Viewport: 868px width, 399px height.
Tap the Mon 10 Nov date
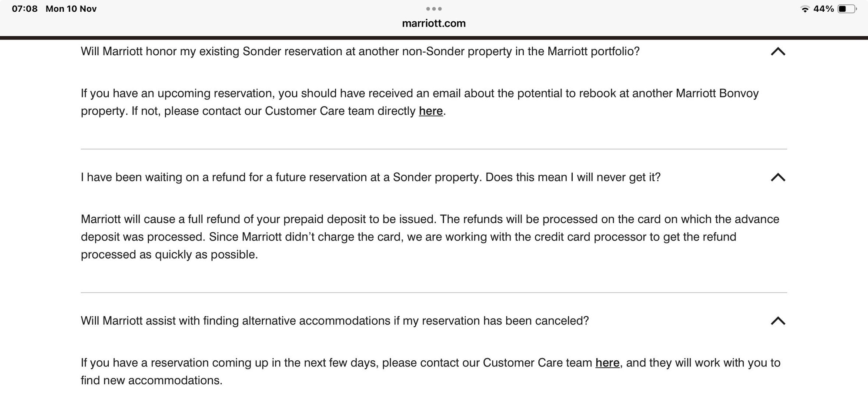click(71, 9)
